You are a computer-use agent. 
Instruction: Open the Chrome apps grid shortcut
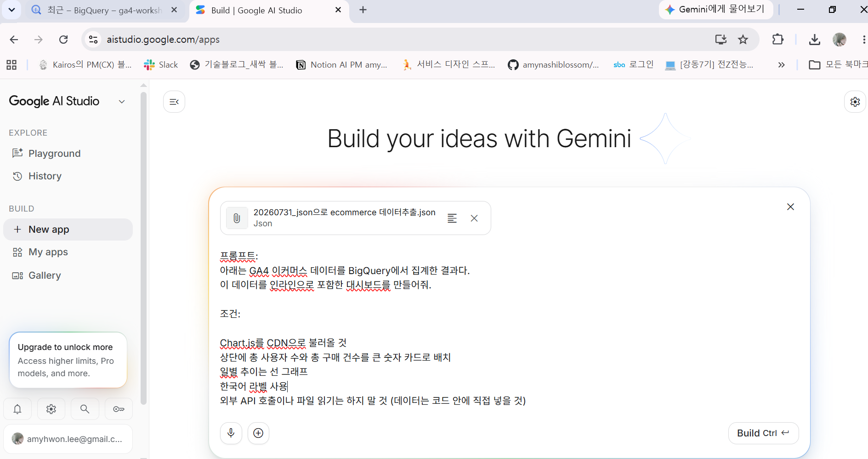[11, 65]
